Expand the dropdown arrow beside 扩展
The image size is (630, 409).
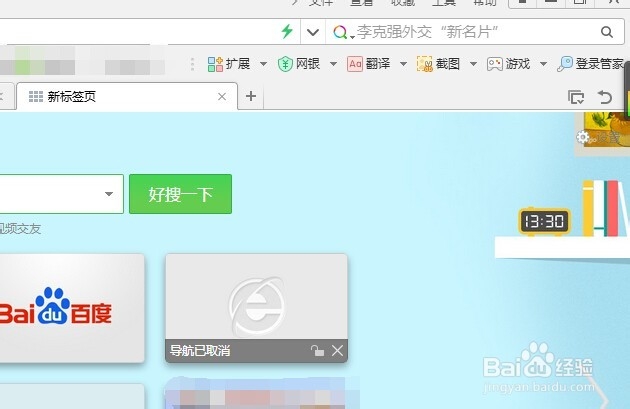click(264, 64)
